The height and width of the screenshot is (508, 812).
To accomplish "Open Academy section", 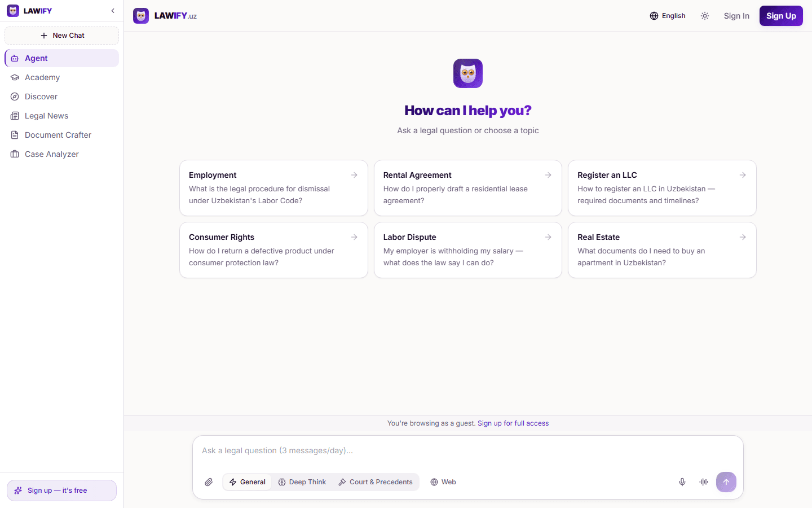I will click(x=62, y=77).
